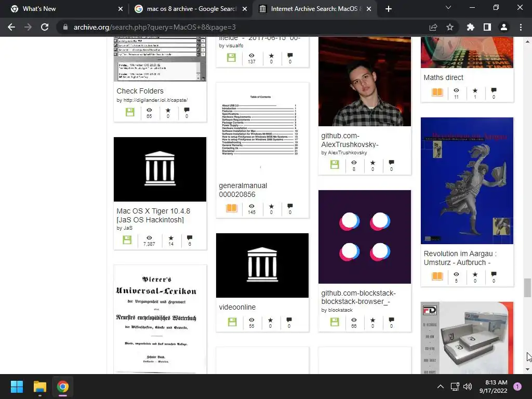The height and width of the screenshot is (399, 532).
Task: Open the Universal-Lexikon title page thumbnail
Action: [160, 320]
